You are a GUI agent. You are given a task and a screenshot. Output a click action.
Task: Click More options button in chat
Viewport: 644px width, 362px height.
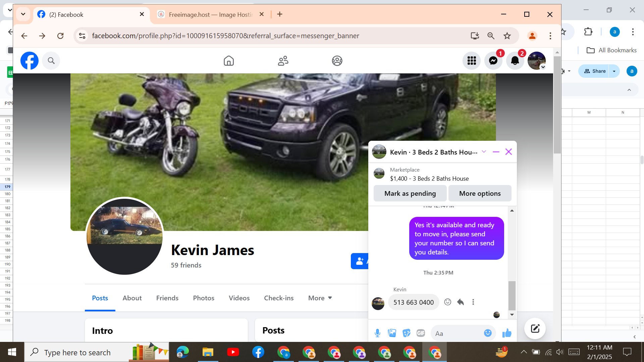480,193
